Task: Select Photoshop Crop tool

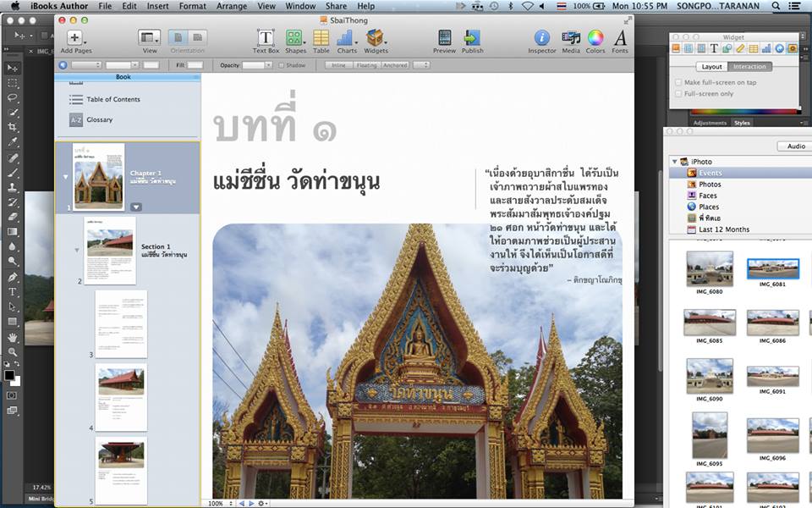Action: (13, 127)
